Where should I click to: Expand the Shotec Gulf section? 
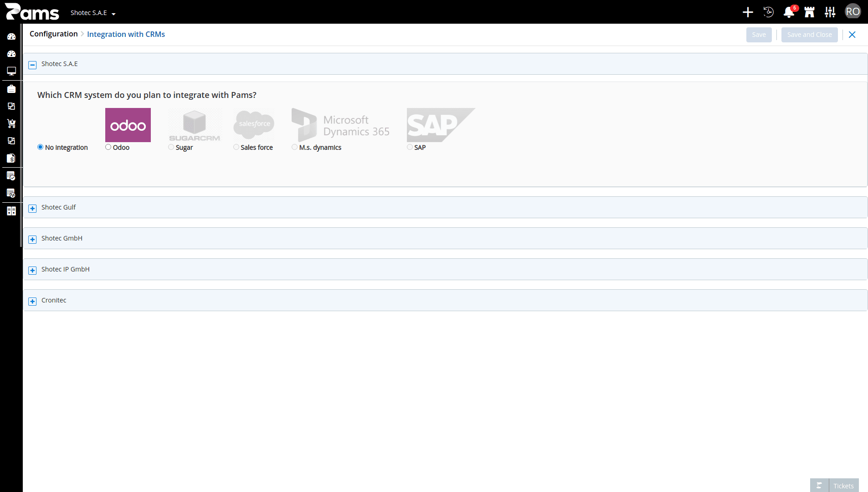pyautogui.click(x=32, y=208)
